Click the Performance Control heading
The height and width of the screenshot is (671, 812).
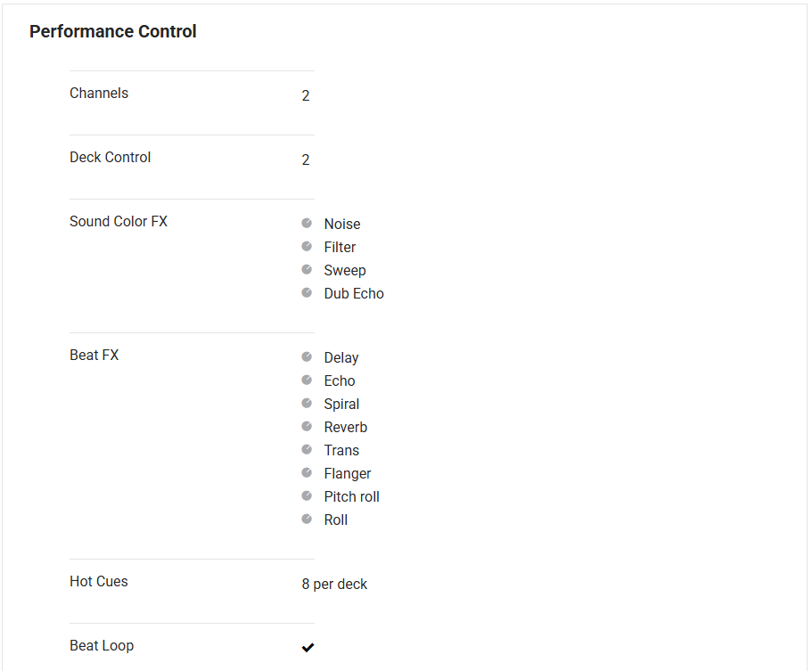113,32
